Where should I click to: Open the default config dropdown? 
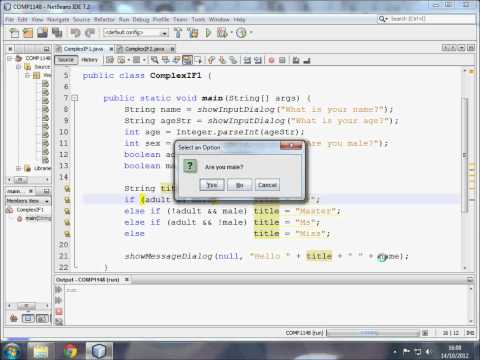(x=136, y=33)
